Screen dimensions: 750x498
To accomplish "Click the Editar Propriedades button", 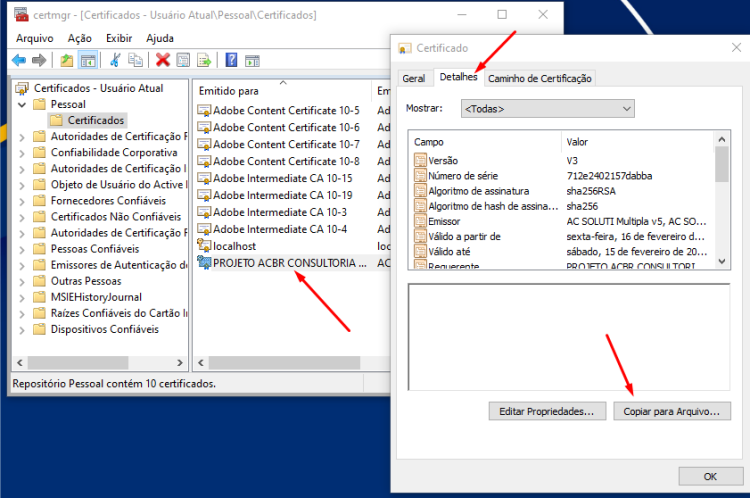I will tap(547, 411).
